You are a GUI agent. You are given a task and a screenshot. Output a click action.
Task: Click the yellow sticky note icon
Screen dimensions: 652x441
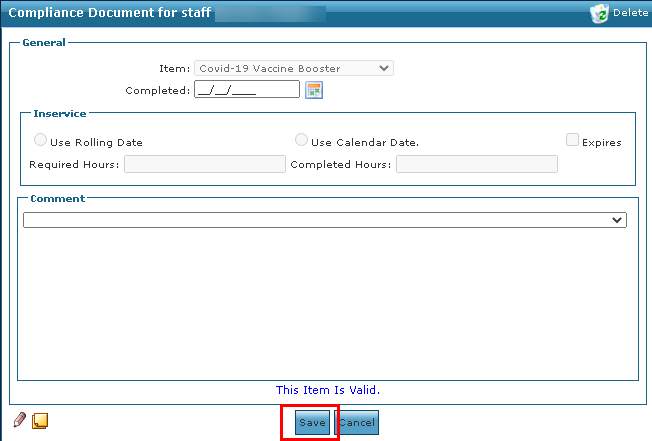tap(40, 421)
